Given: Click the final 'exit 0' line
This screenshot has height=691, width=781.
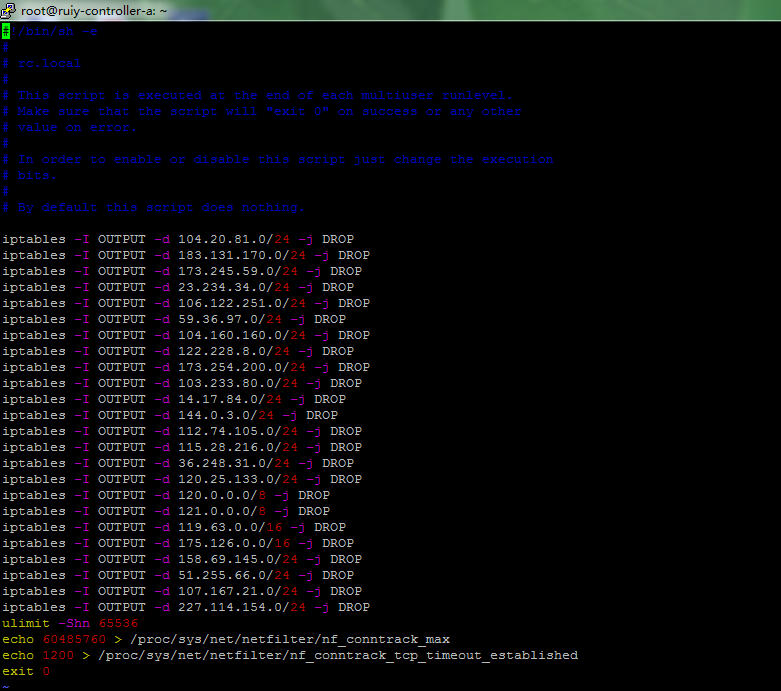Looking at the screenshot, I should point(26,671).
